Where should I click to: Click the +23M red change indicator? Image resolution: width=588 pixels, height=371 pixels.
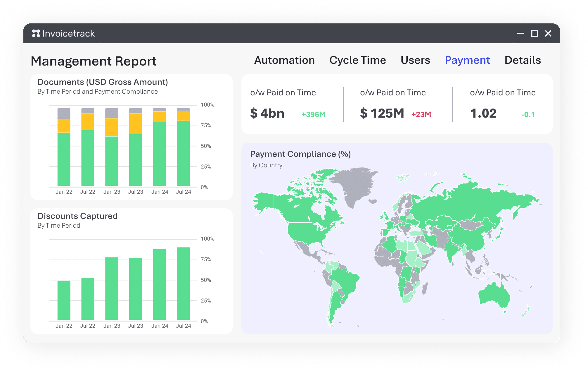(421, 114)
